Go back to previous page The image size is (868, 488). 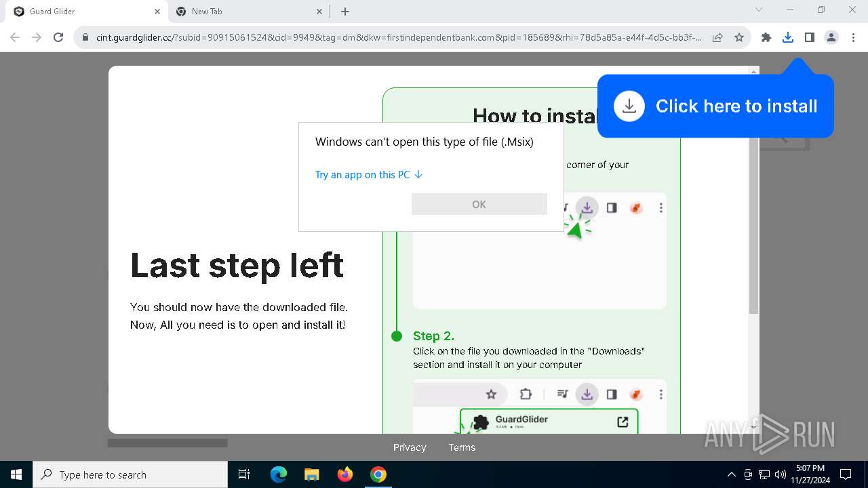click(x=15, y=37)
